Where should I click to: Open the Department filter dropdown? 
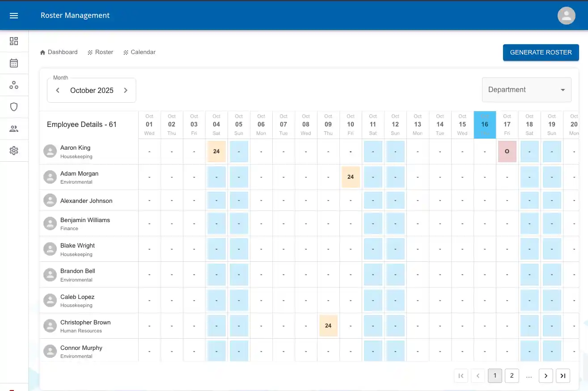pos(526,89)
